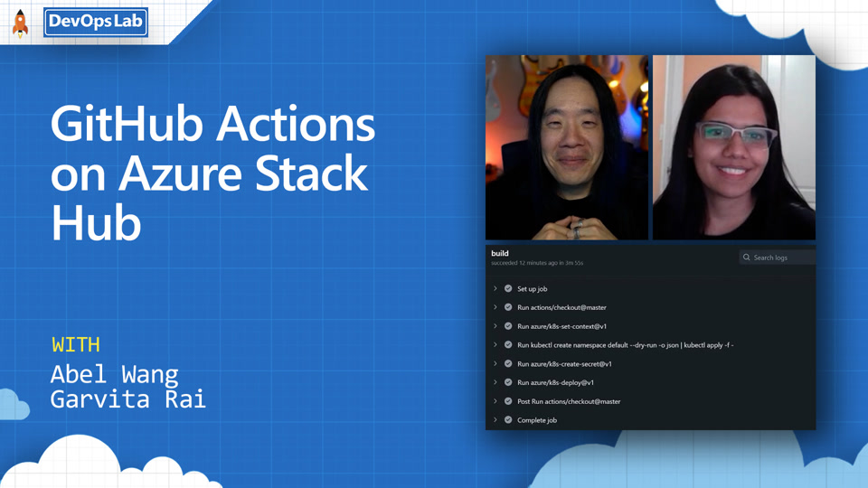
Task: Click the Search logs input field
Action: [778, 258]
